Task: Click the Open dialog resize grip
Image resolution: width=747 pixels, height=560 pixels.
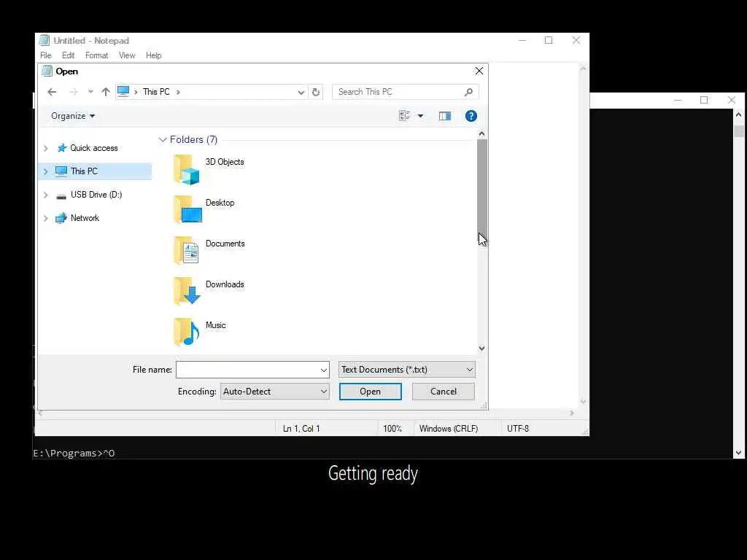Action: point(484,405)
